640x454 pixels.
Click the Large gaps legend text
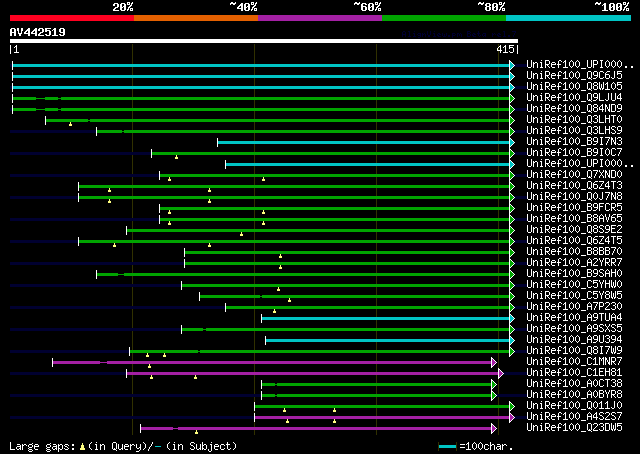tap(42, 446)
